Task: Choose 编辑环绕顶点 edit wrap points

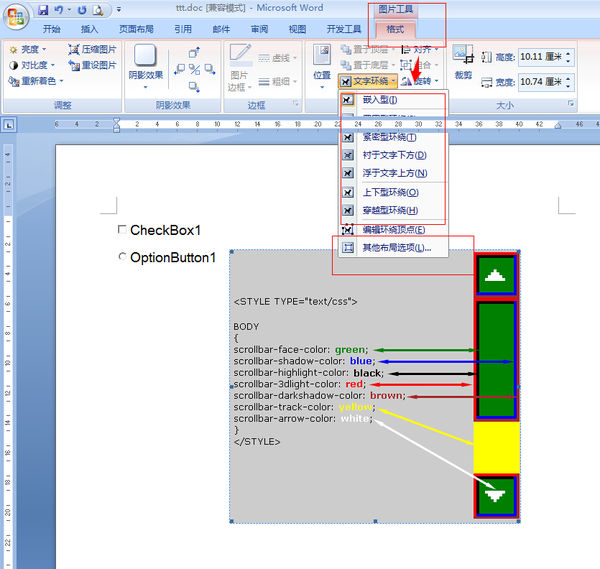Action: [394, 229]
